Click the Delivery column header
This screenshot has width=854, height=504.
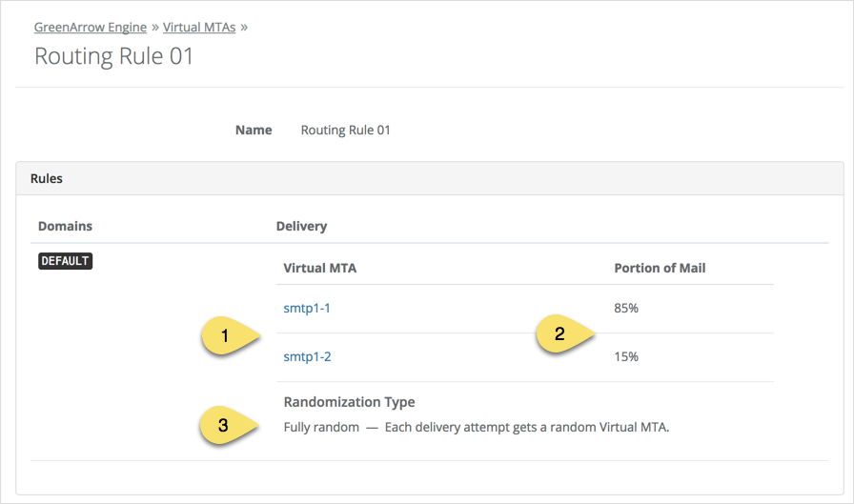301,226
